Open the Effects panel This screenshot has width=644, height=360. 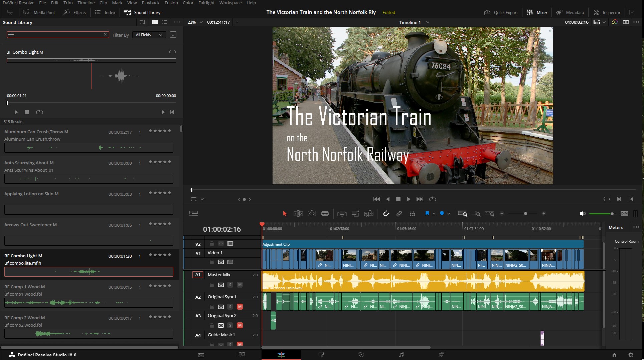tap(75, 12)
